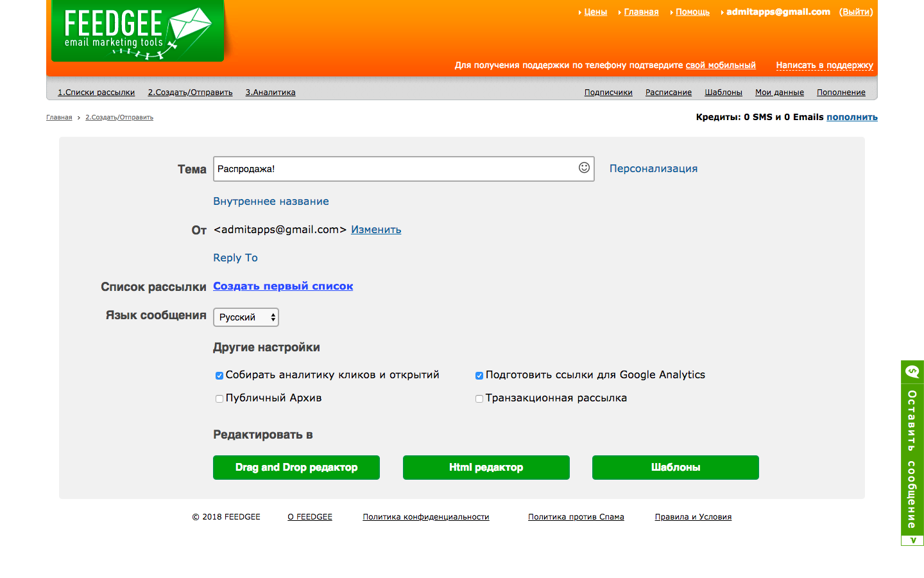Image resolution: width=924 pixels, height=578 pixels.
Task: Open the Шаблоны navigation item
Action: pyautogui.click(x=723, y=92)
